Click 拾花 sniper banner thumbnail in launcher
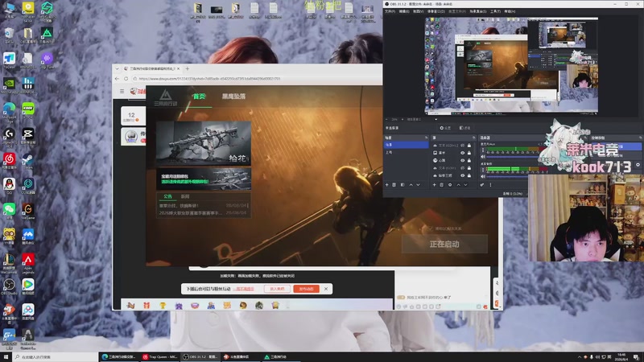This screenshot has height=362, width=644. click(204, 143)
